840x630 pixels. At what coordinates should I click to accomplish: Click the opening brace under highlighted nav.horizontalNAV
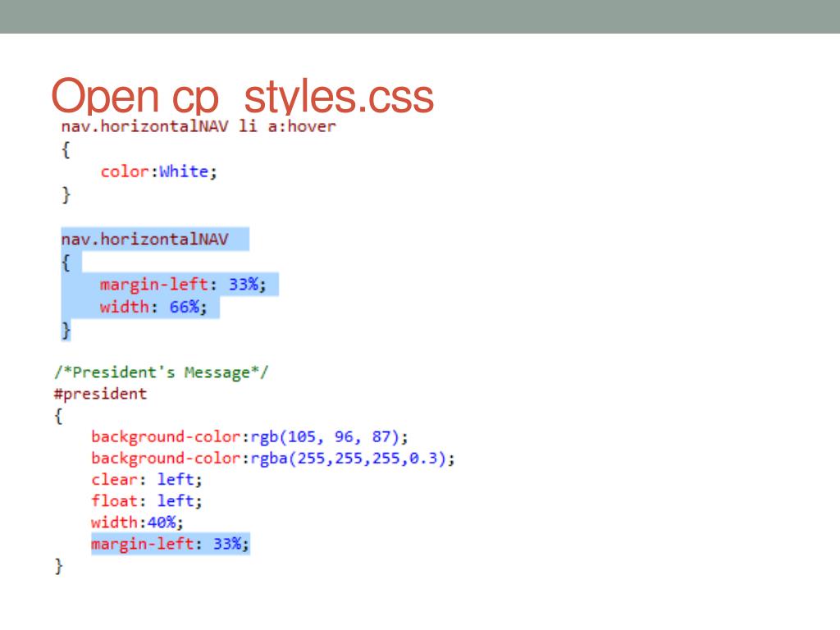[x=66, y=262]
